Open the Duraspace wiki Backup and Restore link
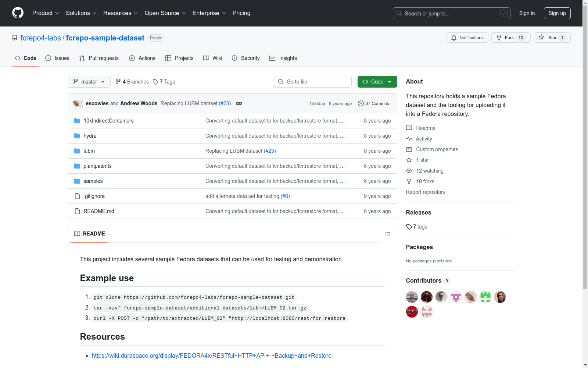588x368 pixels. 211,355
